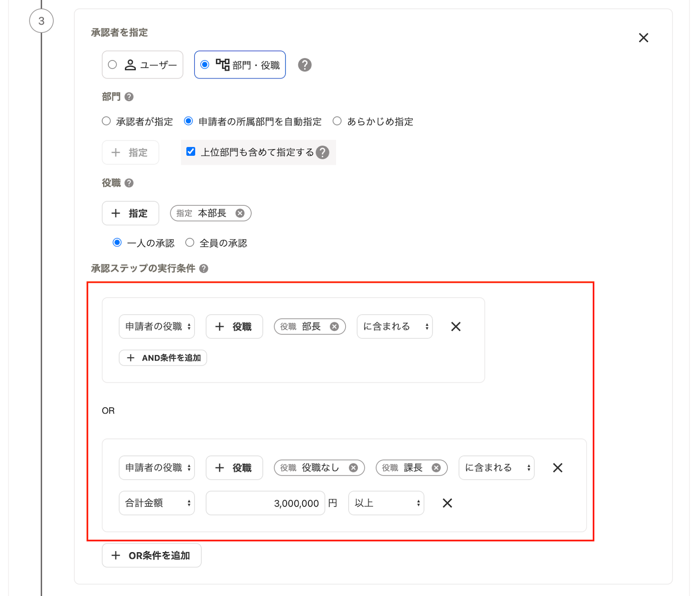Remove the 本部長 position tag
The height and width of the screenshot is (596, 700).
click(x=240, y=213)
